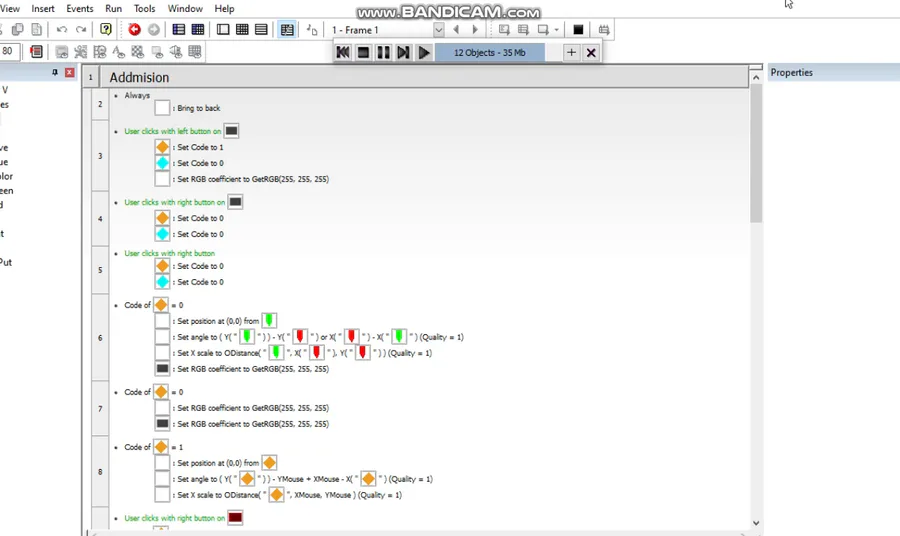Viewport: 900px width, 536px height.
Task: Click the Undo toolbar icon
Action: (x=62, y=29)
